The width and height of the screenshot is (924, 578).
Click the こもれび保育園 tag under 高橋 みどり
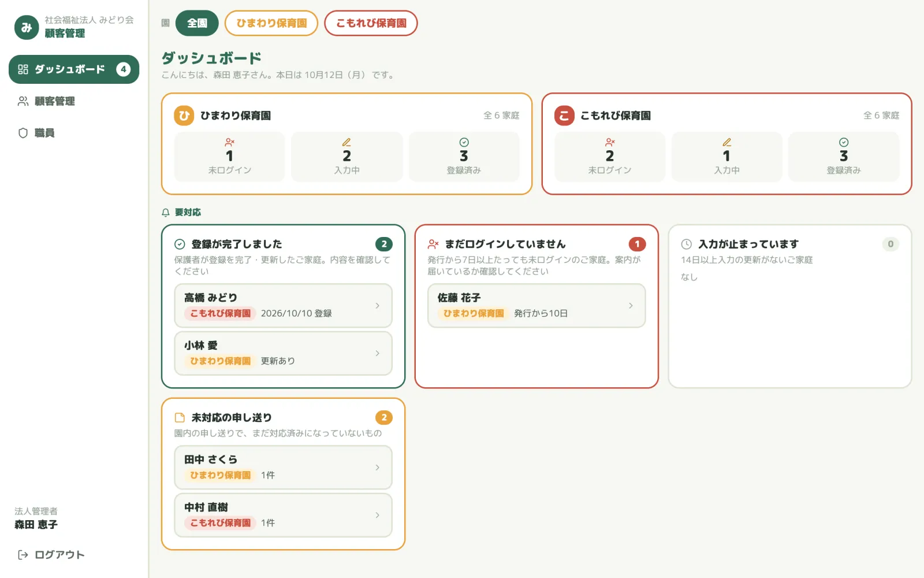[x=221, y=313]
